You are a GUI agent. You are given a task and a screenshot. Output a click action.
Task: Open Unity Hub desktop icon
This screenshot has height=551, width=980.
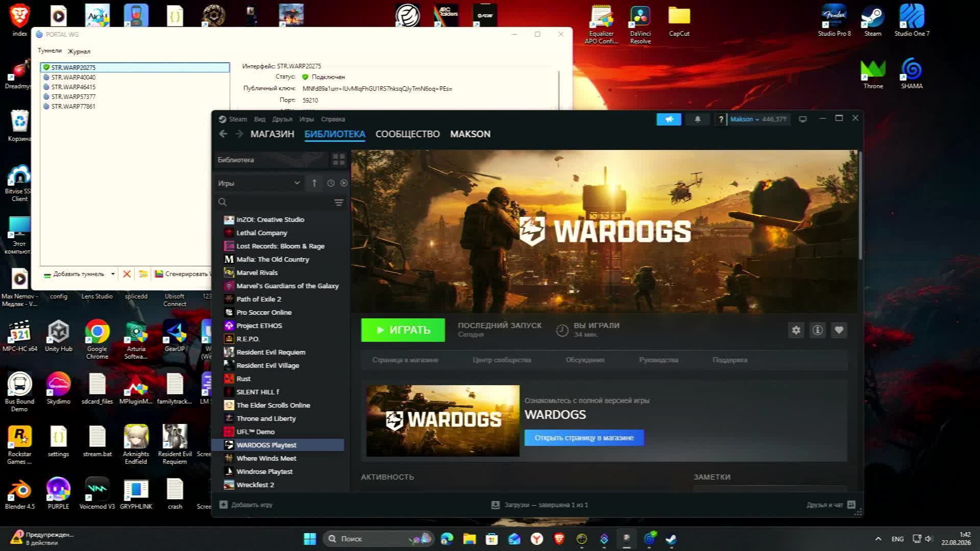click(59, 336)
